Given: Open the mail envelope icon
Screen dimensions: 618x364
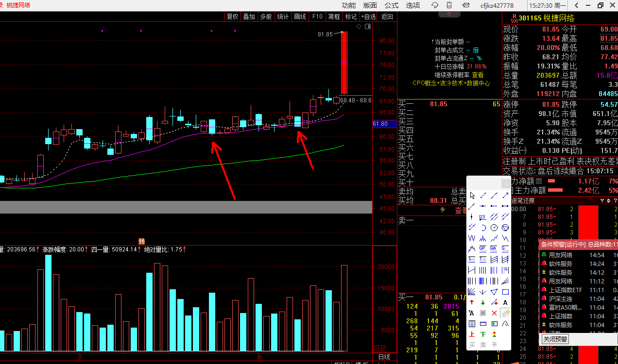Looking at the screenshot, I should click(x=466, y=5).
